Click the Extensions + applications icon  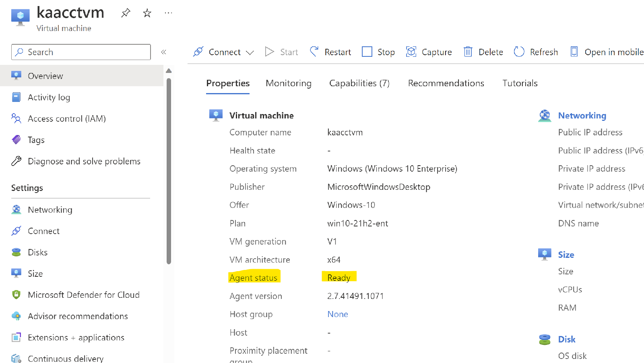point(16,337)
